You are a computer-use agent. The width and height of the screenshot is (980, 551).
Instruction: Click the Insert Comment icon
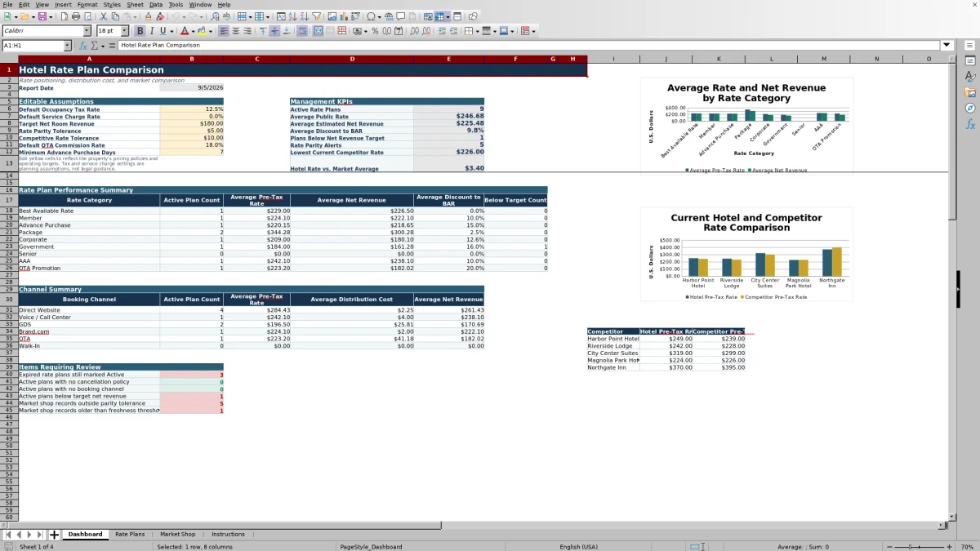click(401, 16)
